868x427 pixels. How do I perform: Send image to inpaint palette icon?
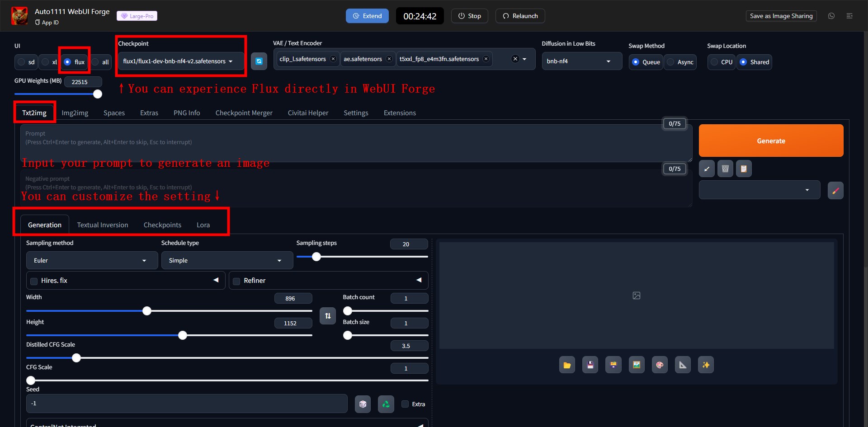point(660,365)
